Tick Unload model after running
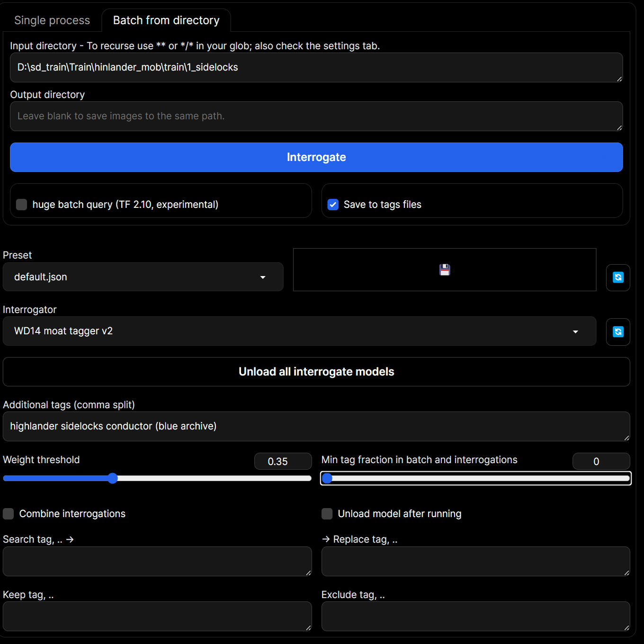This screenshot has height=644, width=644. point(327,514)
